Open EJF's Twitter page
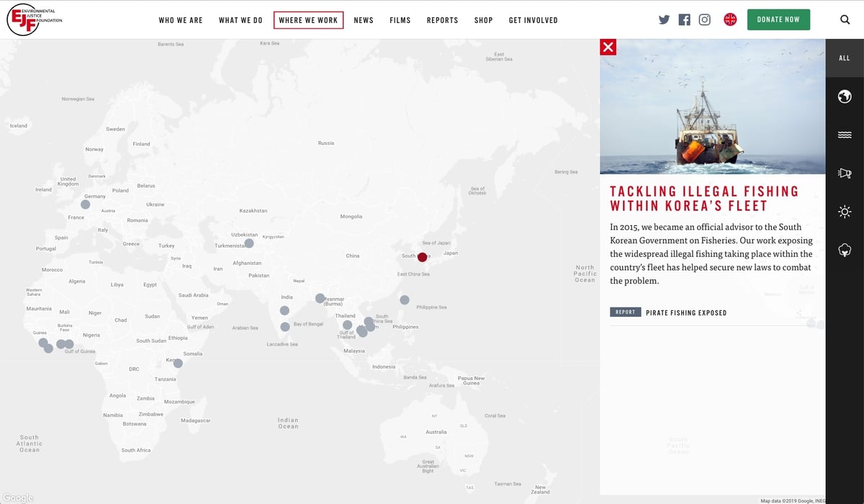This screenshot has height=504, width=864. click(x=664, y=20)
